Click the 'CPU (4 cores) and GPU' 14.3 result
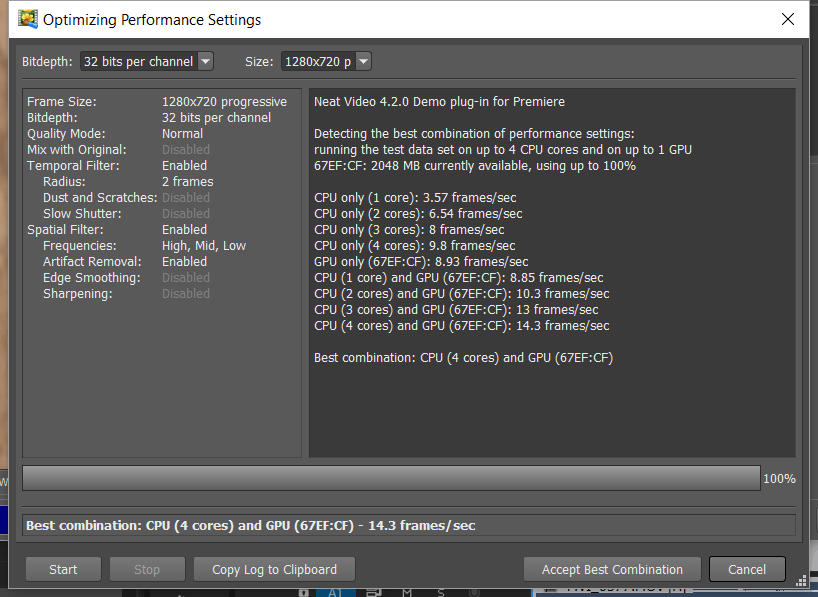This screenshot has height=597, width=818. click(x=462, y=326)
